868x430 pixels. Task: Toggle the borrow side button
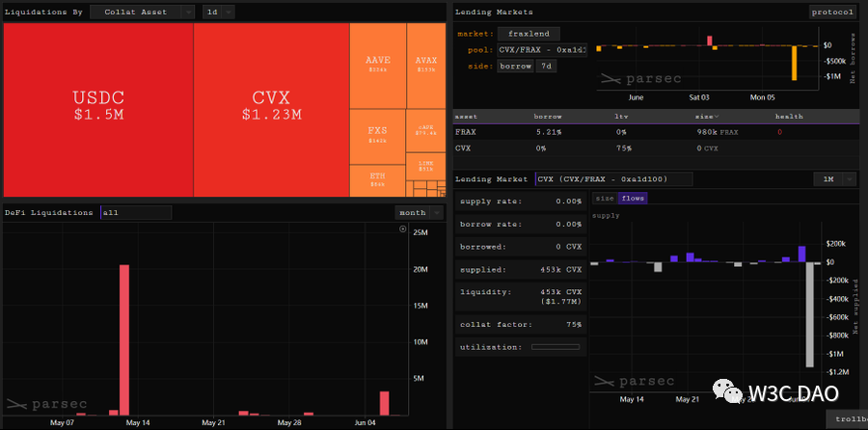[x=515, y=66]
